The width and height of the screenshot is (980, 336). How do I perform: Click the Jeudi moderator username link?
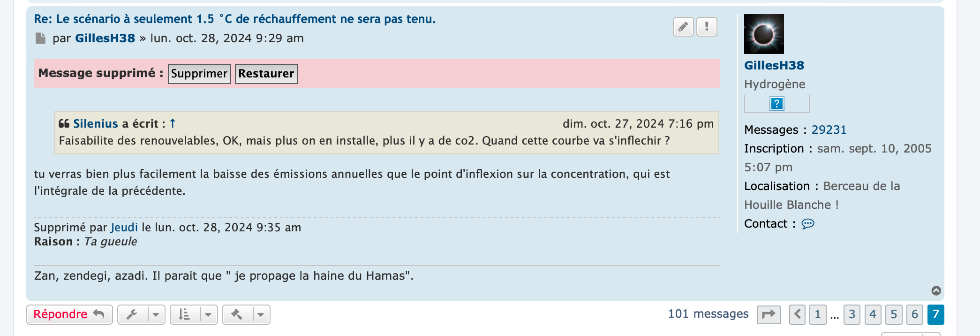click(124, 228)
